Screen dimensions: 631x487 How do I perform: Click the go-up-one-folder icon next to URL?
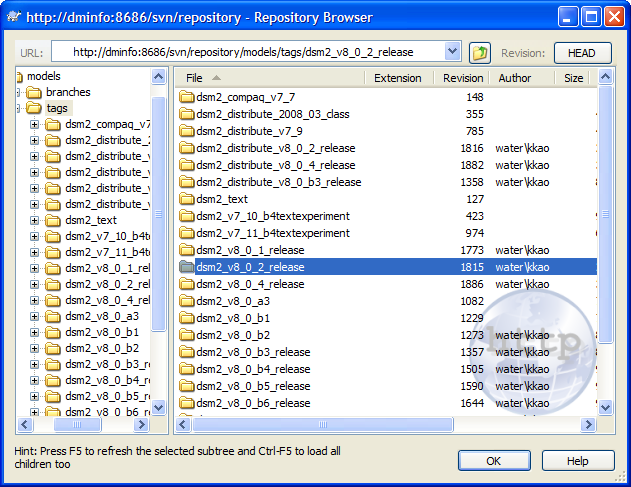click(479, 53)
